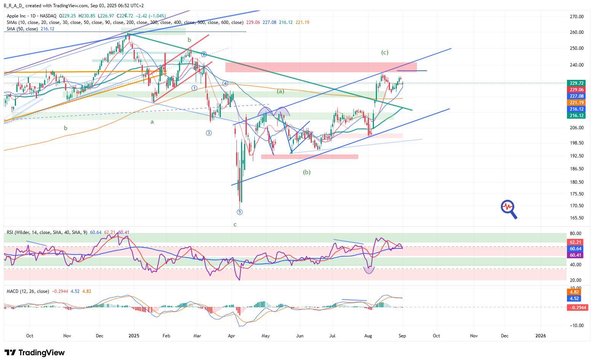
Task: Click the 2026 label on time axis
Action: pos(540,336)
